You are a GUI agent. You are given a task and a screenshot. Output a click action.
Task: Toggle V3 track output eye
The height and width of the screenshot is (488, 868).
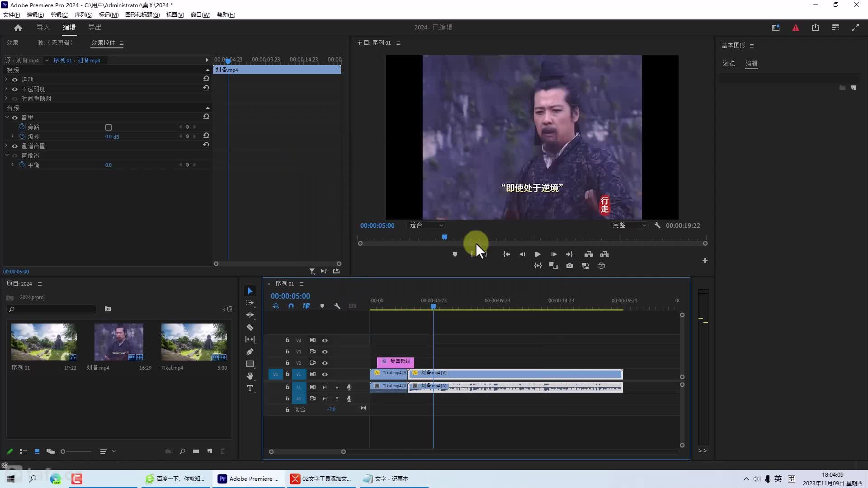pyautogui.click(x=325, y=352)
